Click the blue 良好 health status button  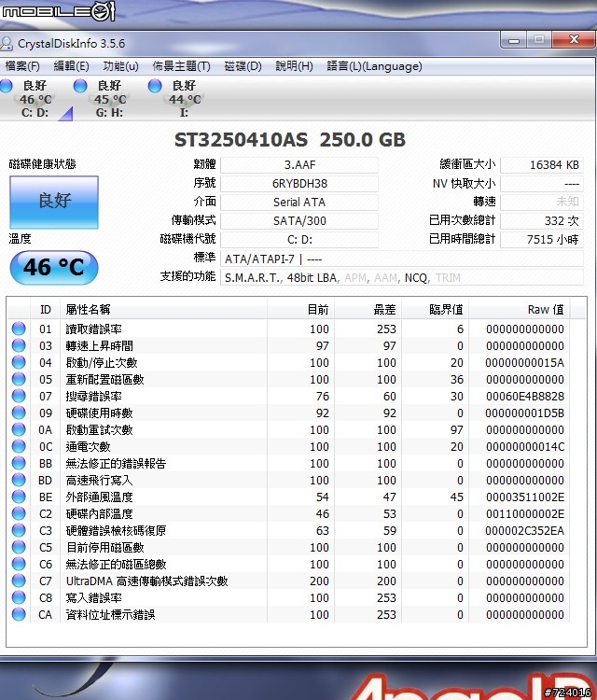coord(54,202)
